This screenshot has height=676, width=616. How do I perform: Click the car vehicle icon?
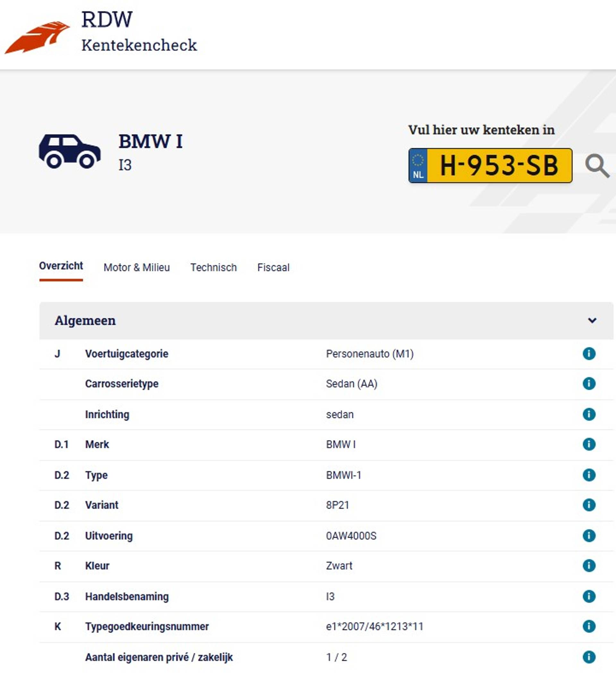(70, 152)
